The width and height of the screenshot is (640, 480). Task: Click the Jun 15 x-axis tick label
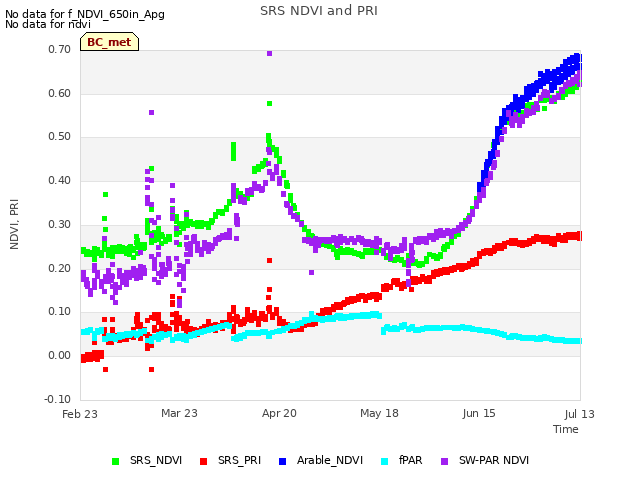click(479, 413)
